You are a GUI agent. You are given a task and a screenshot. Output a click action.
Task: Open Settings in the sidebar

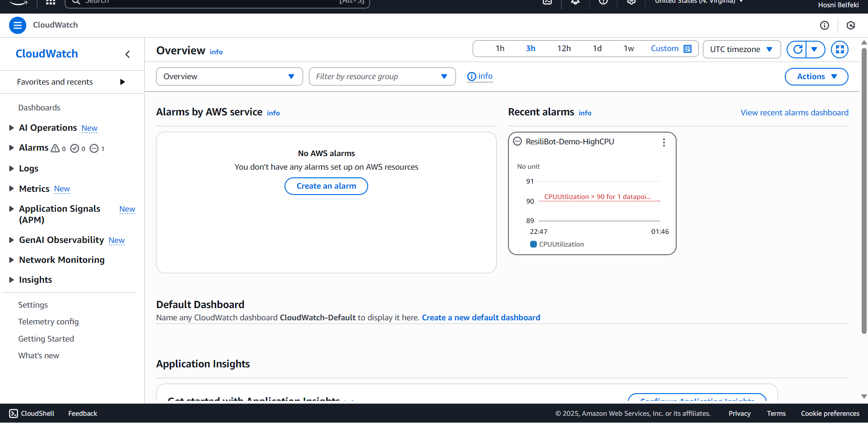[x=33, y=305]
